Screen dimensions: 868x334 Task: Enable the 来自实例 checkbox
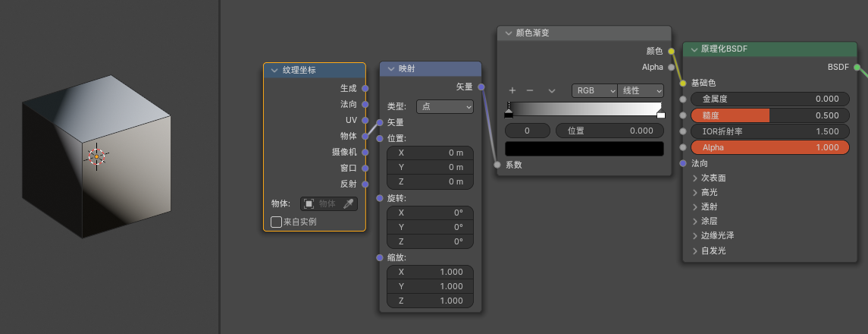point(277,222)
